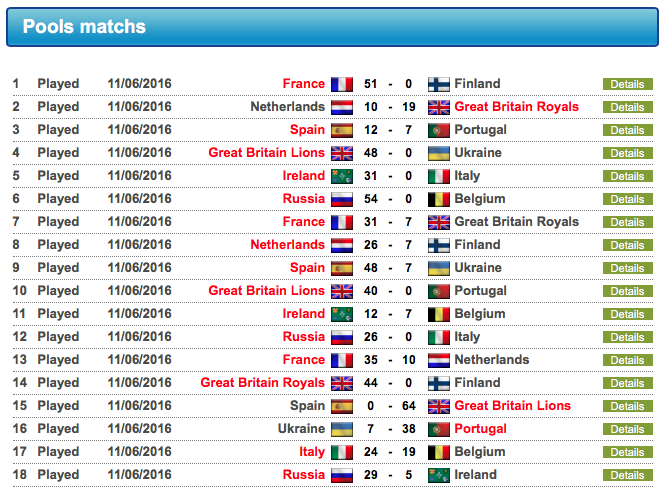Click Italy flag icon in match 17
Image resolution: width=663 pixels, height=493 pixels.
click(x=342, y=452)
